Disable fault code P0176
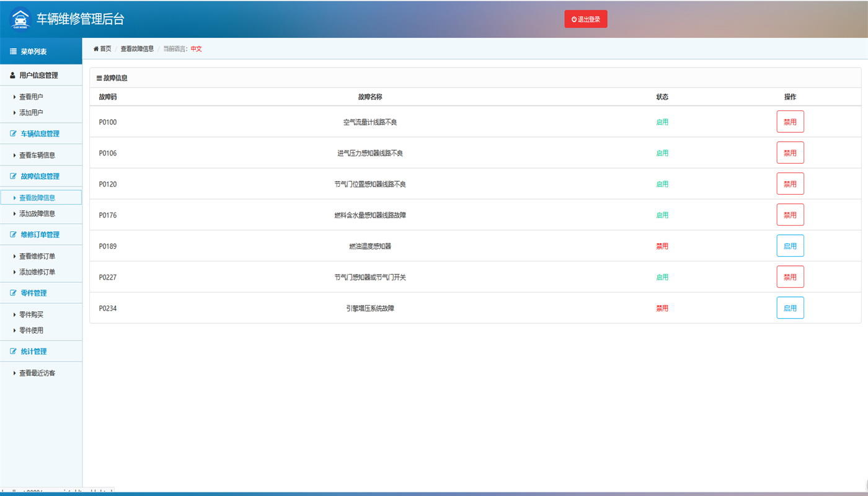The width and height of the screenshot is (868, 496). (x=790, y=215)
